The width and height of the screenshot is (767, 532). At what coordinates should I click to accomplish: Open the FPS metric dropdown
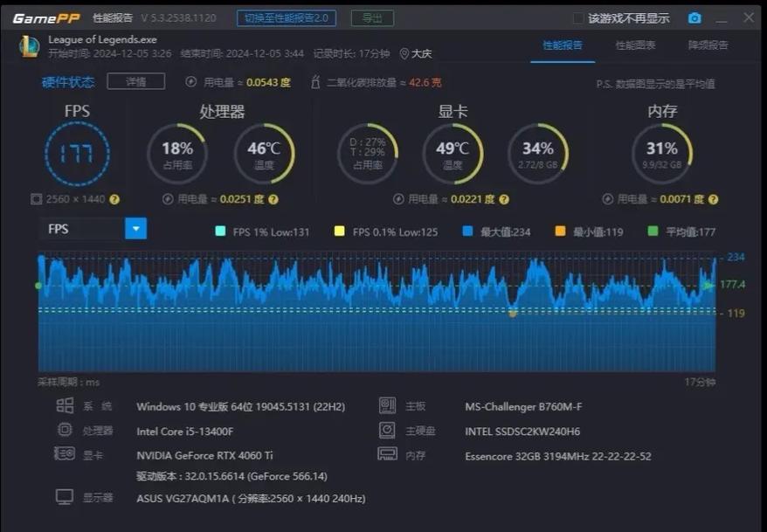click(135, 228)
